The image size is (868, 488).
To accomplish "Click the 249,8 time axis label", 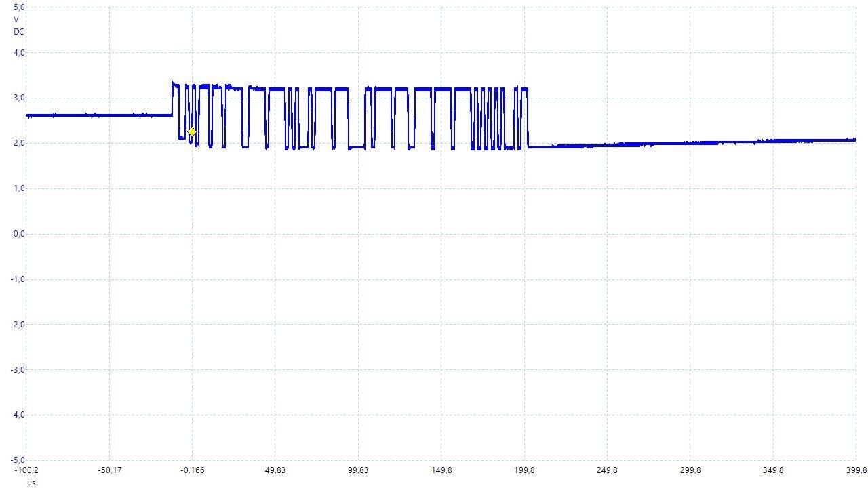I will tap(607, 470).
